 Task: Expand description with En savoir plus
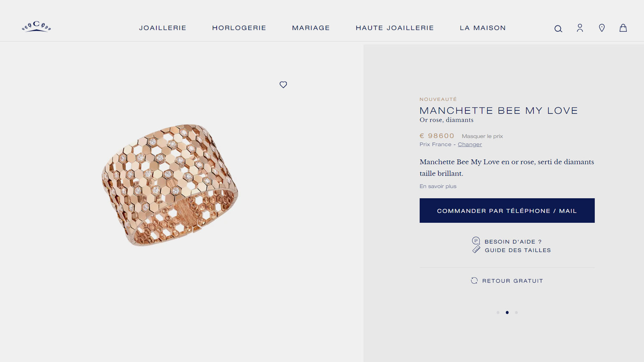tap(438, 186)
